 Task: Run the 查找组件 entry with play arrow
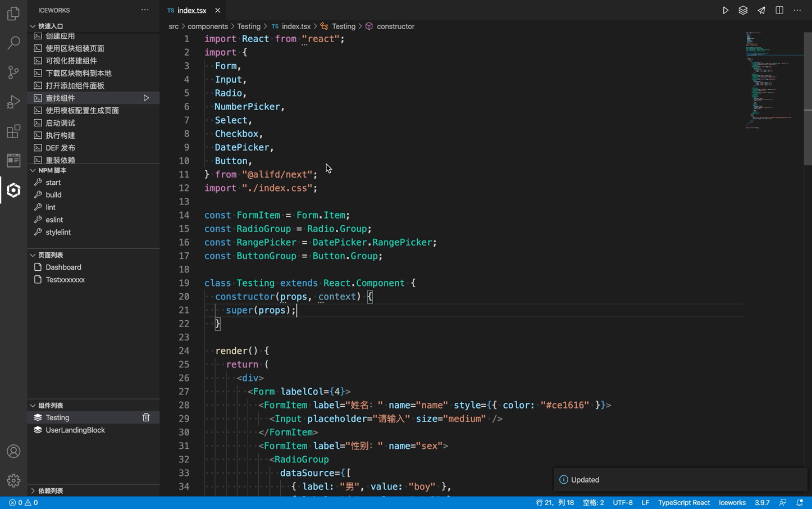[146, 98]
